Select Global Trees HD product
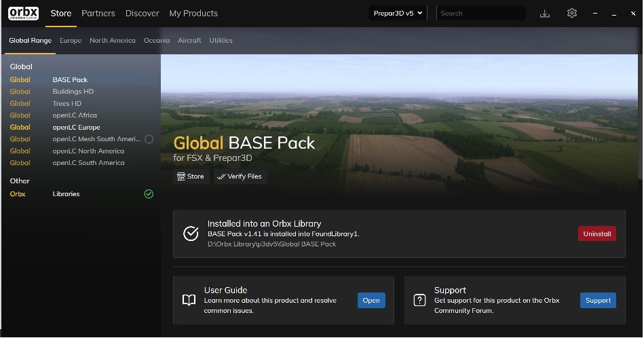This screenshot has height=338, width=644. (81, 103)
